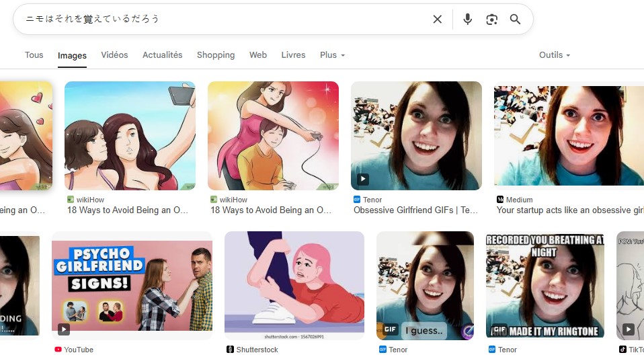Open 'Your startup acts like an obsessive' link

tap(570, 210)
